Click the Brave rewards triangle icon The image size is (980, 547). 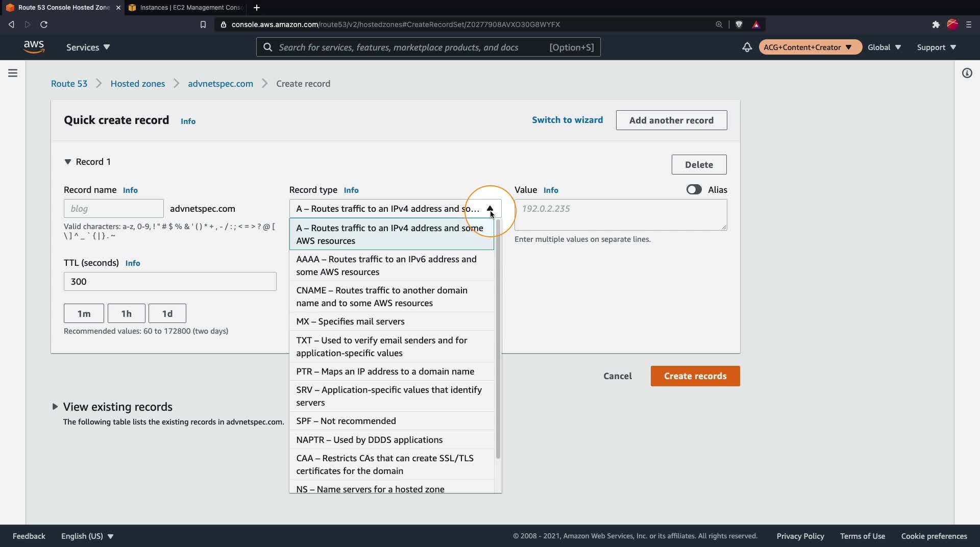(756, 24)
